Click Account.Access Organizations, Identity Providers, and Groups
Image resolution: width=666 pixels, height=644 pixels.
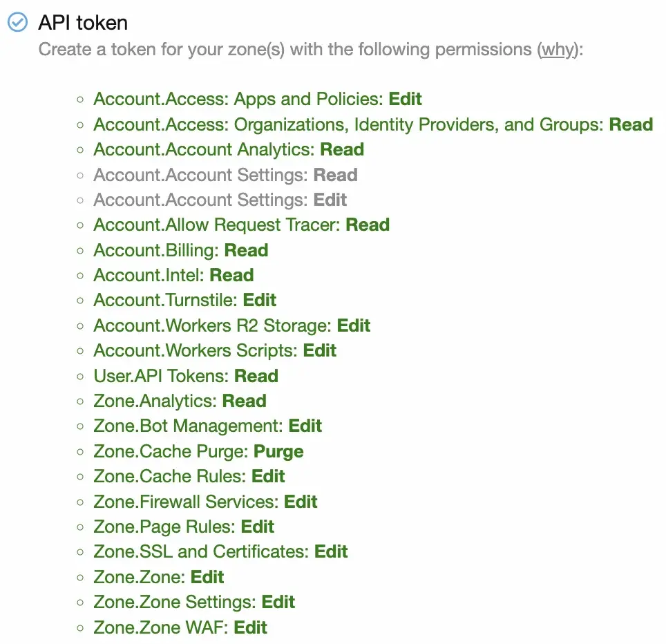(x=373, y=124)
